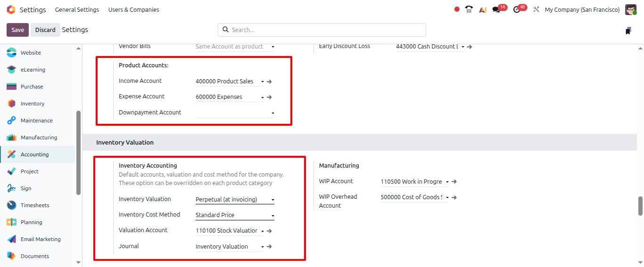Open the Users & Companies menu
Image resolution: width=644 pixels, height=267 pixels.
tap(133, 9)
